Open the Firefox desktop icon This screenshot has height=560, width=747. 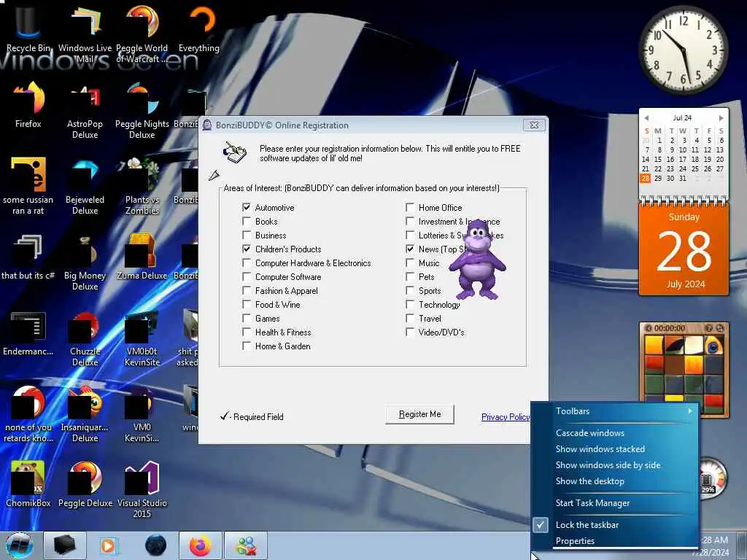[x=28, y=105]
